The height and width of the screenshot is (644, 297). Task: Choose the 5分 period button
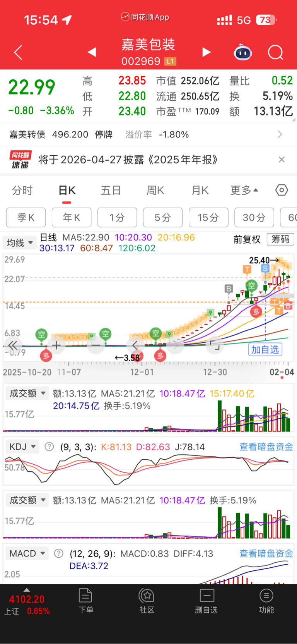coord(163,218)
